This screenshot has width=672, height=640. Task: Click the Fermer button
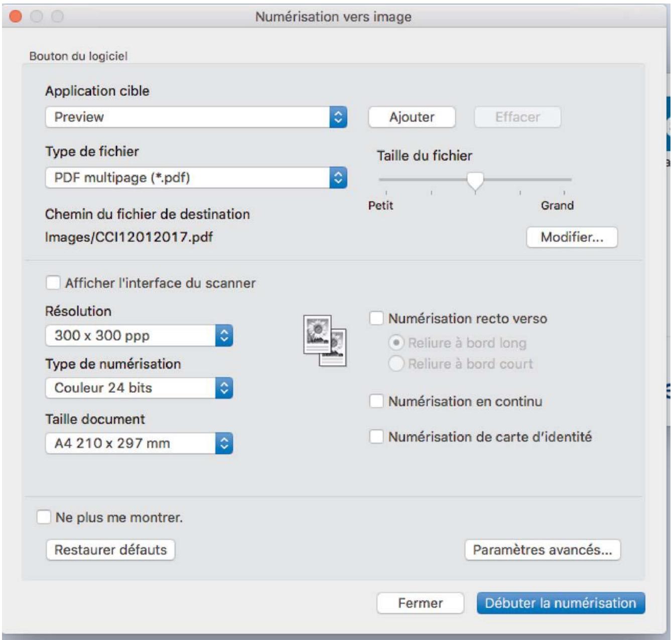pyautogui.click(x=421, y=603)
